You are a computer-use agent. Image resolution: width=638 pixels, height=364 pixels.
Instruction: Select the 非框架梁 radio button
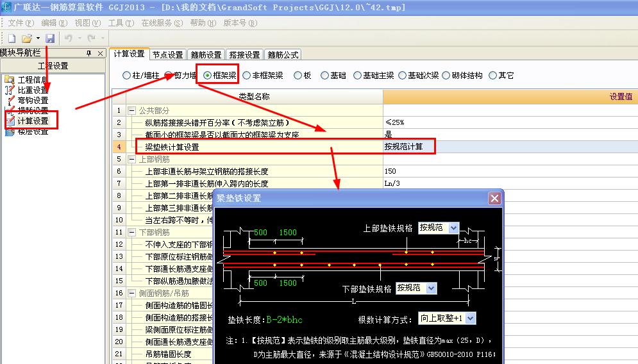[247, 75]
